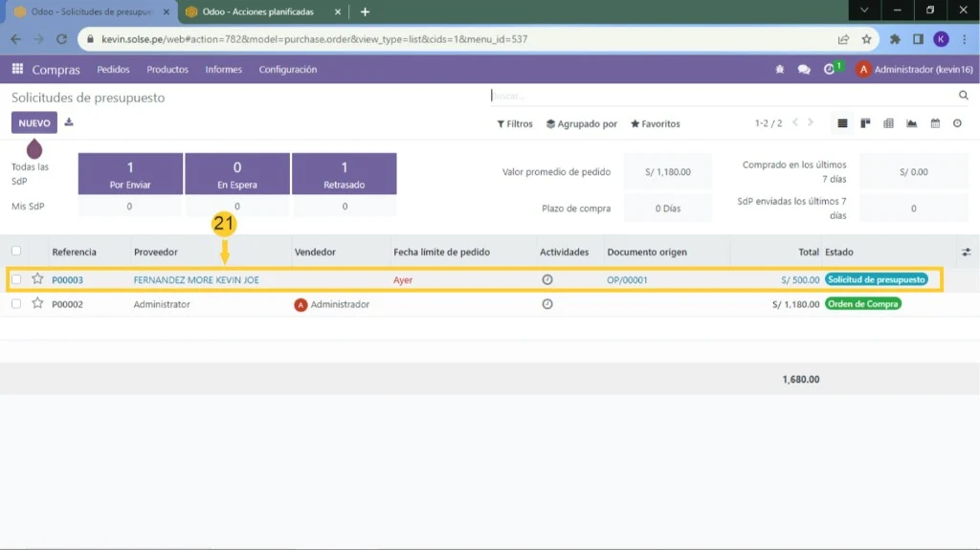
Task: Go to previous page arrow
Action: [795, 123]
